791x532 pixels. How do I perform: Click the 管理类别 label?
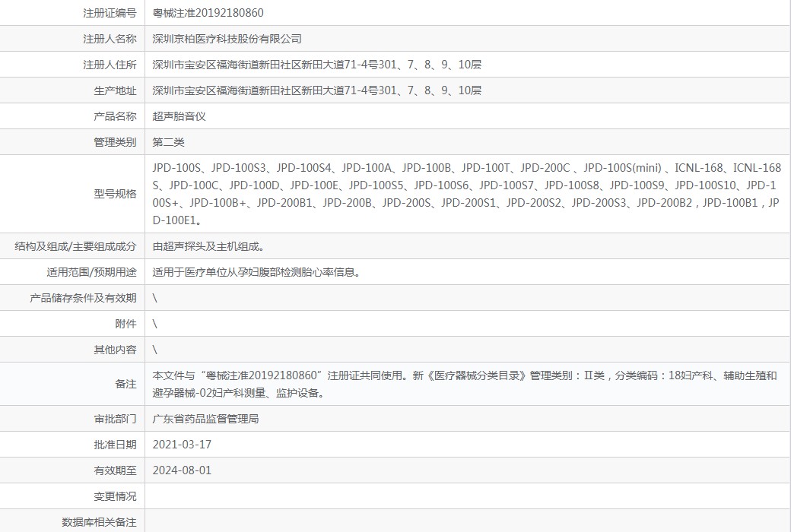point(115,142)
